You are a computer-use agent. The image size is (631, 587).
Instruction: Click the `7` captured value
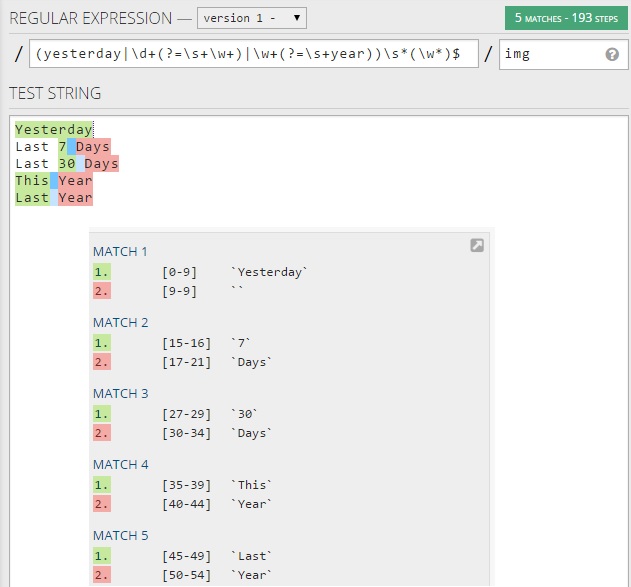241,343
